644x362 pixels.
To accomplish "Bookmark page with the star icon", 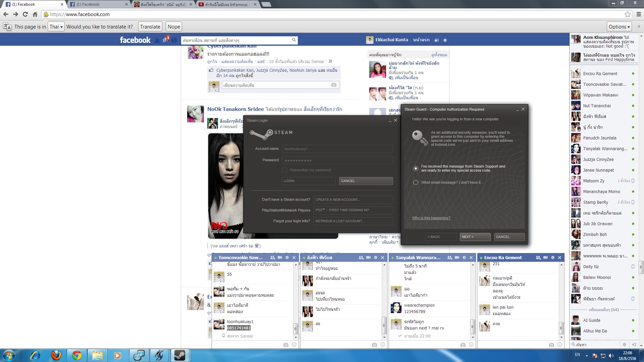I will point(628,14).
